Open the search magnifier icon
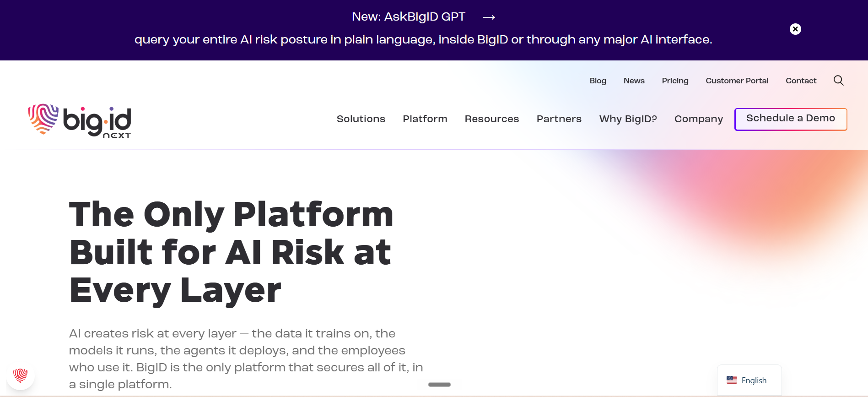This screenshot has width=868, height=397. point(838,81)
